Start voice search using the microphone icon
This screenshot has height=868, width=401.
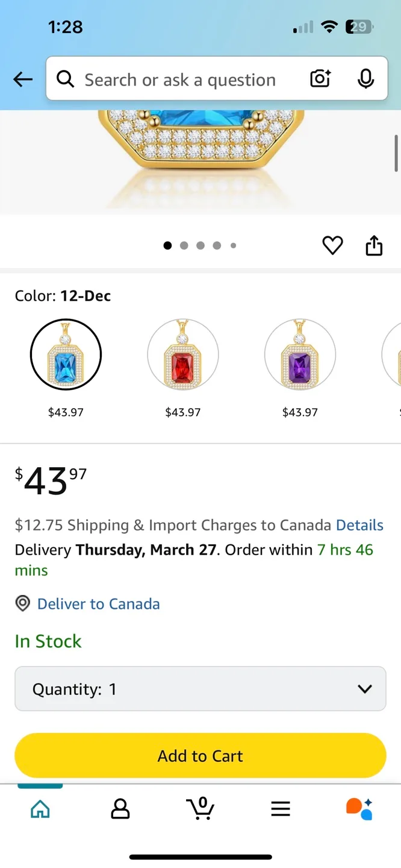tap(366, 79)
